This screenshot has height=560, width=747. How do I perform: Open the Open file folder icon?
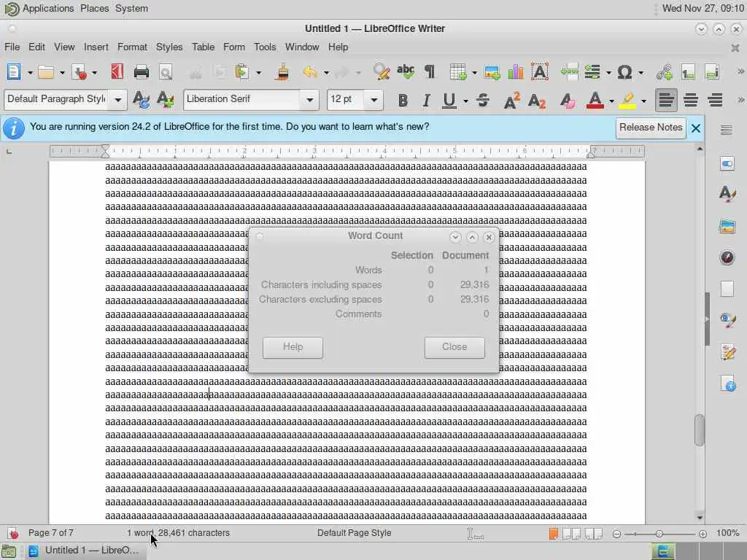pos(46,72)
